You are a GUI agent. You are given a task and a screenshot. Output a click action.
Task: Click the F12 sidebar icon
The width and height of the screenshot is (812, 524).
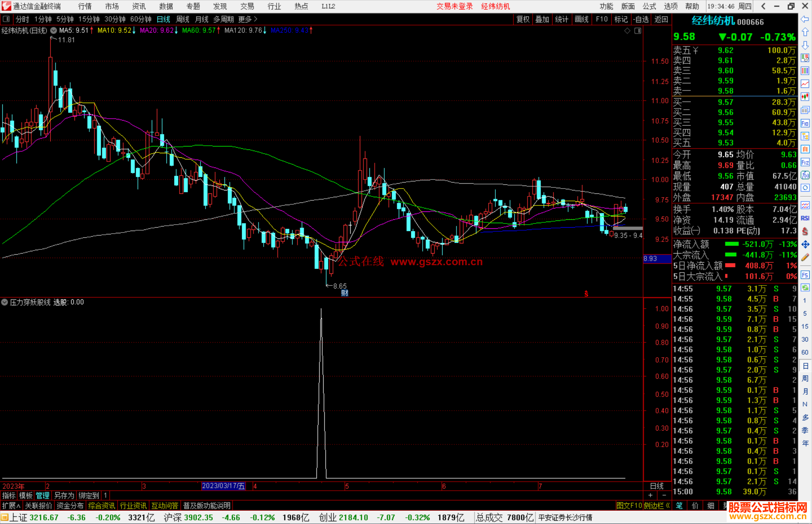click(x=805, y=162)
